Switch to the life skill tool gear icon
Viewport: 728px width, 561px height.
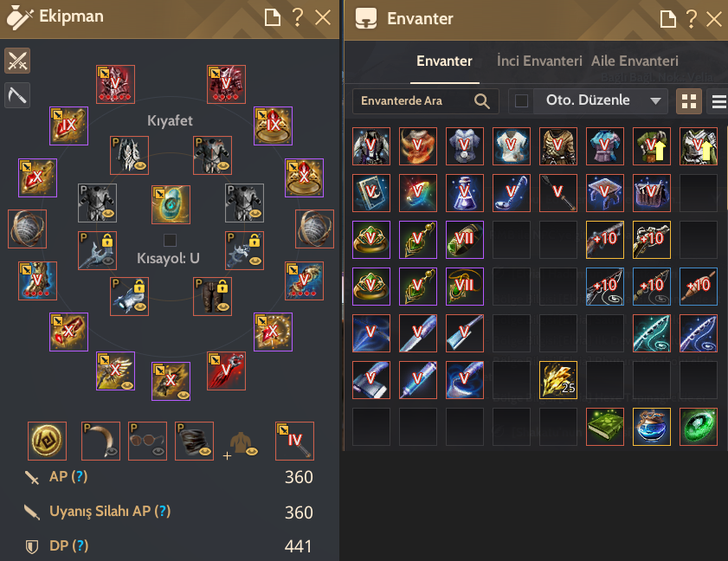pos(17,95)
